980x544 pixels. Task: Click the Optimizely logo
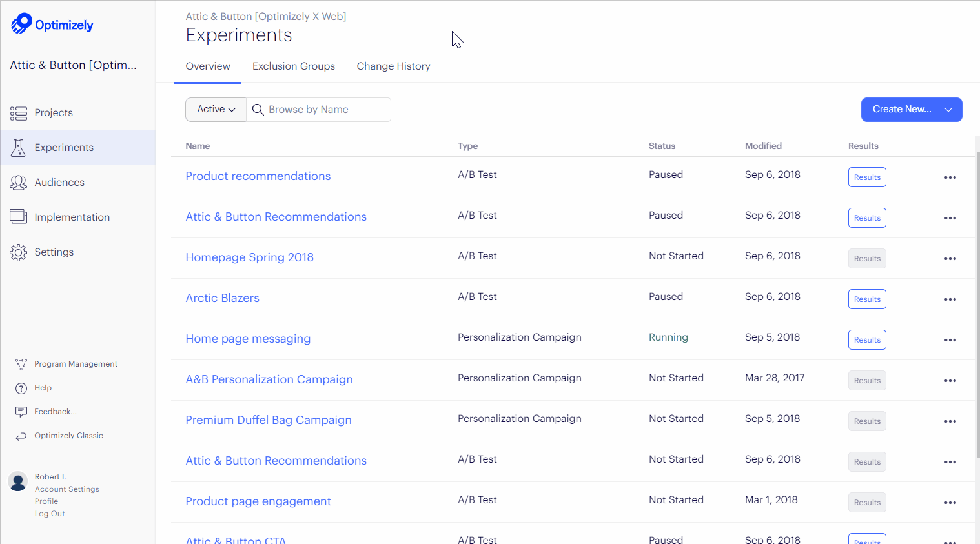[x=52, y=24]
